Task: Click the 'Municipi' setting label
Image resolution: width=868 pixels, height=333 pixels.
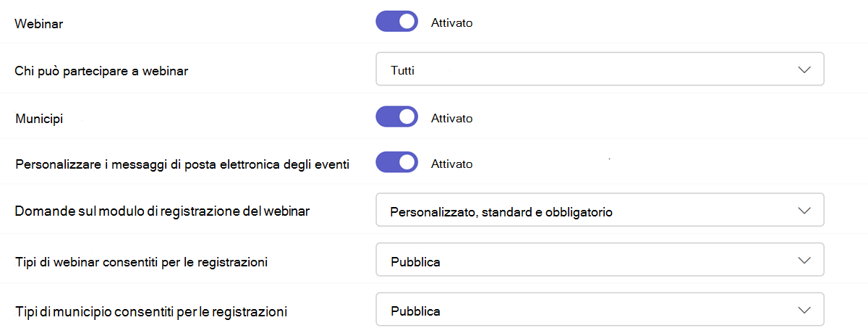Action: tap(39, 119)
